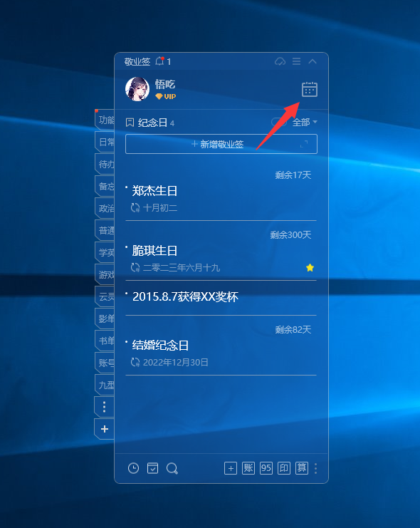The image size is (420, 528).
Task: Open the notification bell icon
Action: pyautogui.click(x=160, y=61)
